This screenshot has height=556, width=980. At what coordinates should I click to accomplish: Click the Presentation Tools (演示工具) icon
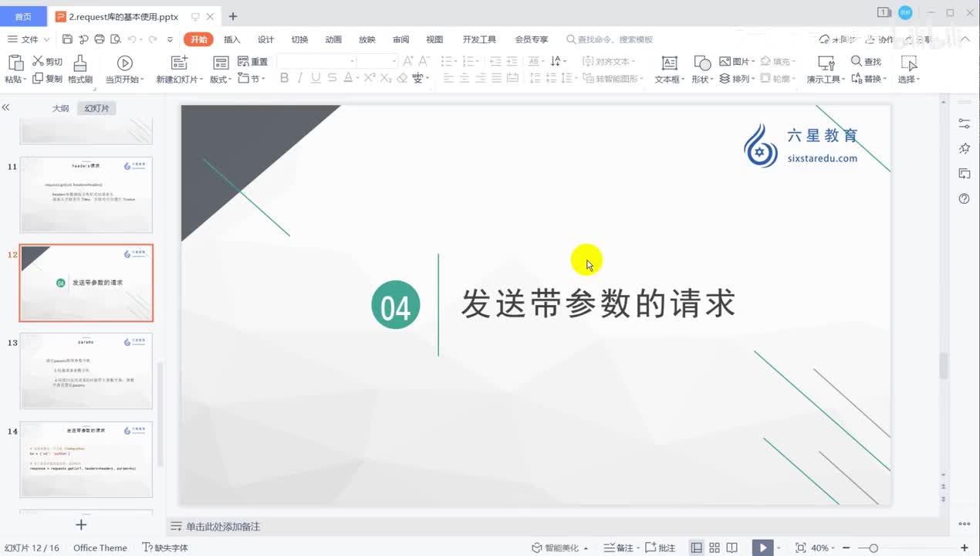click(x=826, y=63)
